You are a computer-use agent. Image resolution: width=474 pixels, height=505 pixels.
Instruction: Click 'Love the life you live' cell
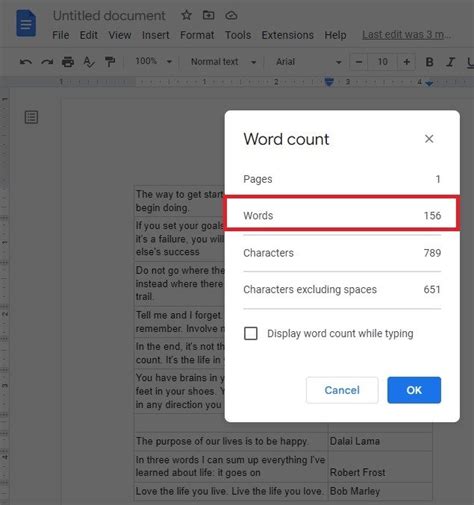click(231, 491)
